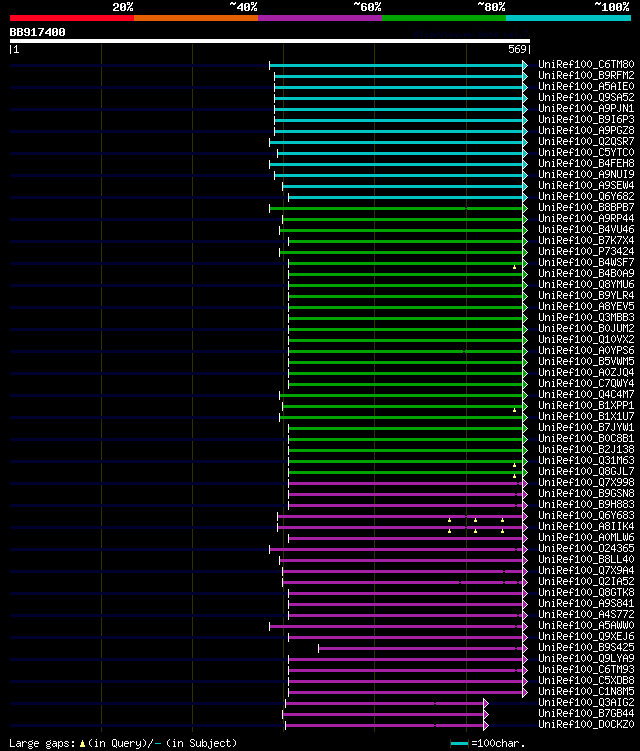Screen dimensions: 640x751
Task: Select the UniRef100_B8BPB7 label
Action: pos(586,207)
